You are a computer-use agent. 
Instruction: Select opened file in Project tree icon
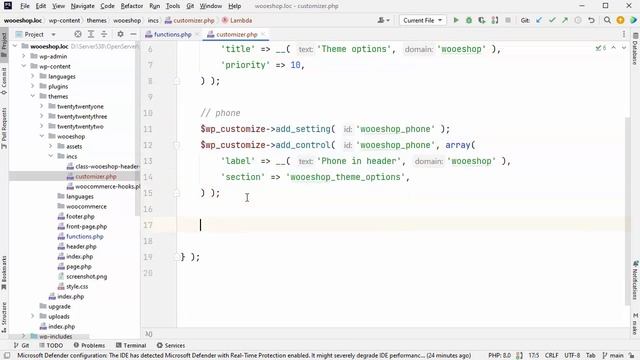78,34
